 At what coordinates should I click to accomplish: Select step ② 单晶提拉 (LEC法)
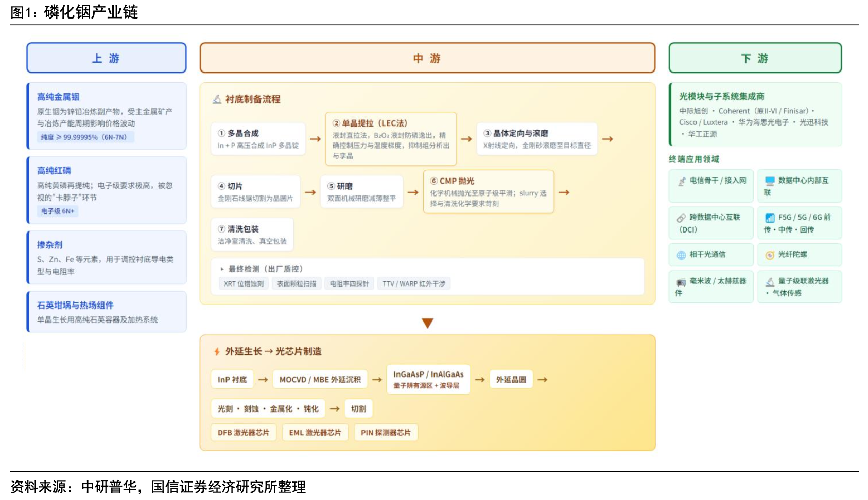391,139
